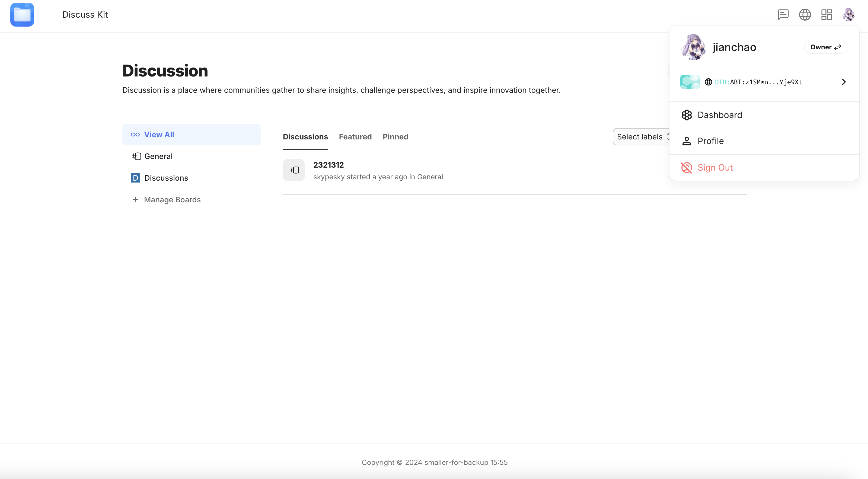Viewport: 868px width, 479px height.
Task: Click the post icon beside 2321312
Action: pos(293,170)
